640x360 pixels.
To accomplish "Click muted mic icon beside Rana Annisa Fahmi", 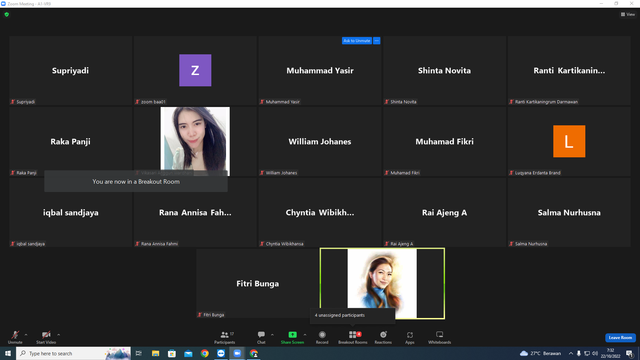I will pyautogui.click(x=137, y=244).
